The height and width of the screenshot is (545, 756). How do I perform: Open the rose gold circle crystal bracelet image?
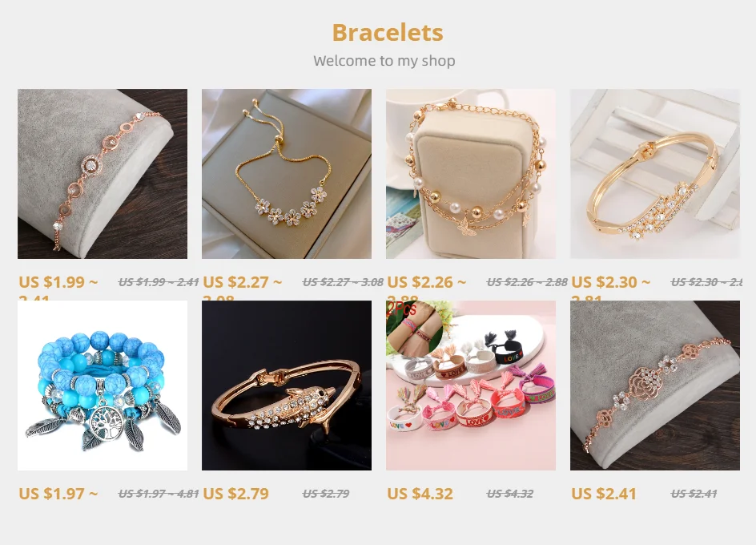click(103, 174)
